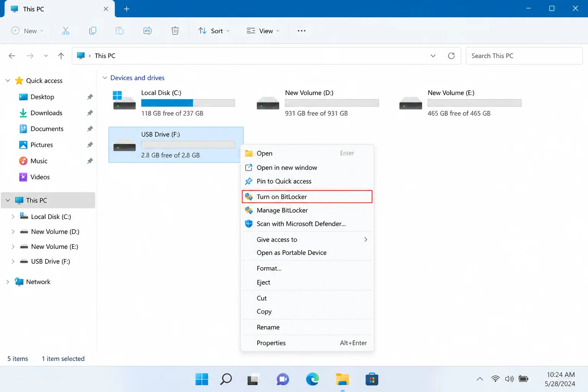Expand USB Drive (F:) in navigation tree
Image resolution: width=588 pixels, height=392 pixels.
click(x=13, y=261)
